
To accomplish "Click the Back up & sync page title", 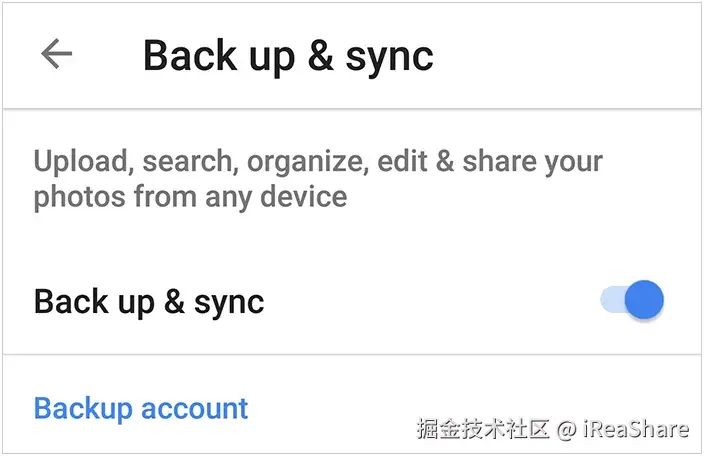I will pyautogui.click(x=288, y=55).
